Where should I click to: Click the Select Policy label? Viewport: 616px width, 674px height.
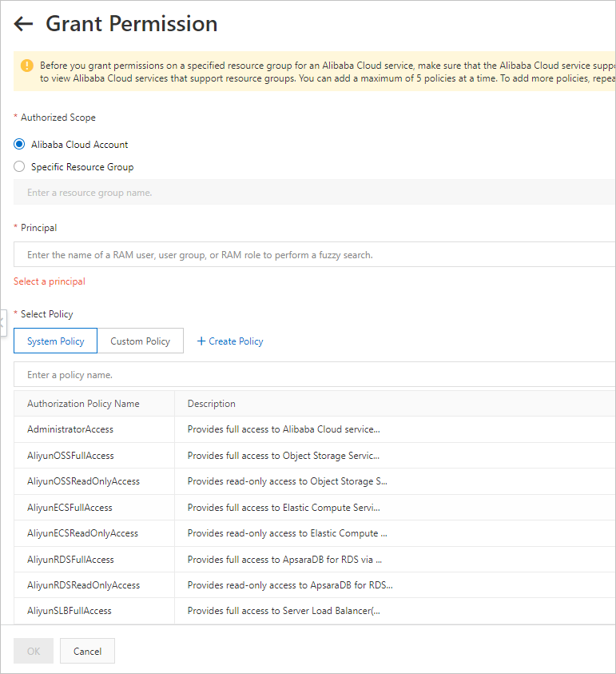(x=47, y=314)
